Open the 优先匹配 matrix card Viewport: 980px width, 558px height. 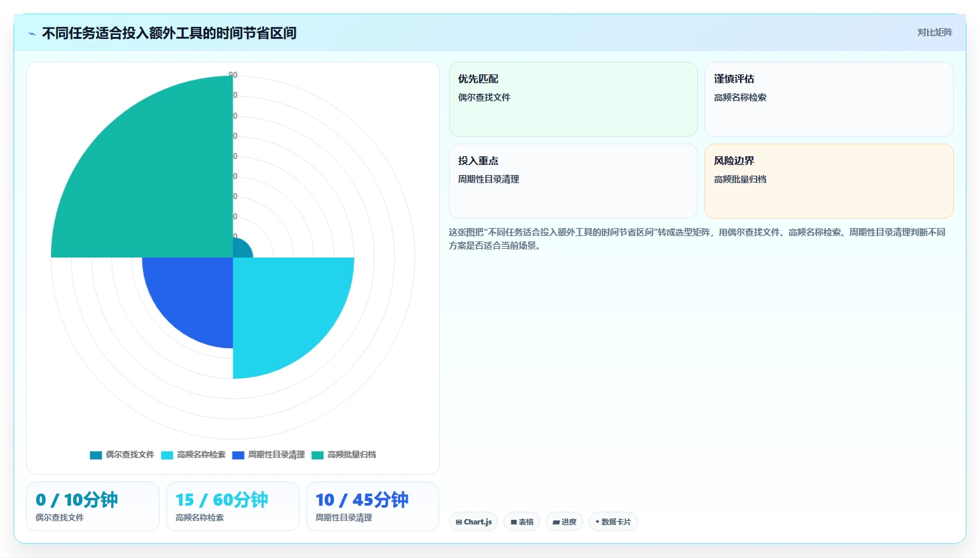tap(573, 99)
